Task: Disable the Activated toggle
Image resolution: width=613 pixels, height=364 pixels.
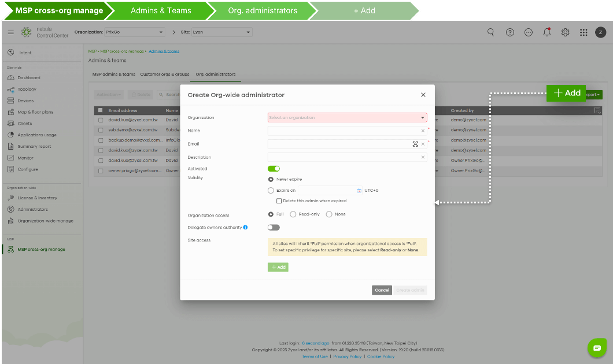Action: (x=274, y=168)
